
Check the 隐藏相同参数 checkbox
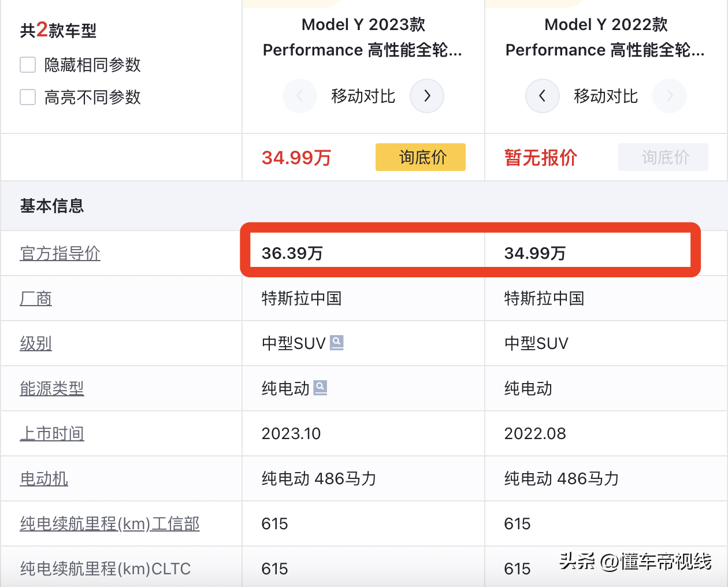tap(28, 65)
